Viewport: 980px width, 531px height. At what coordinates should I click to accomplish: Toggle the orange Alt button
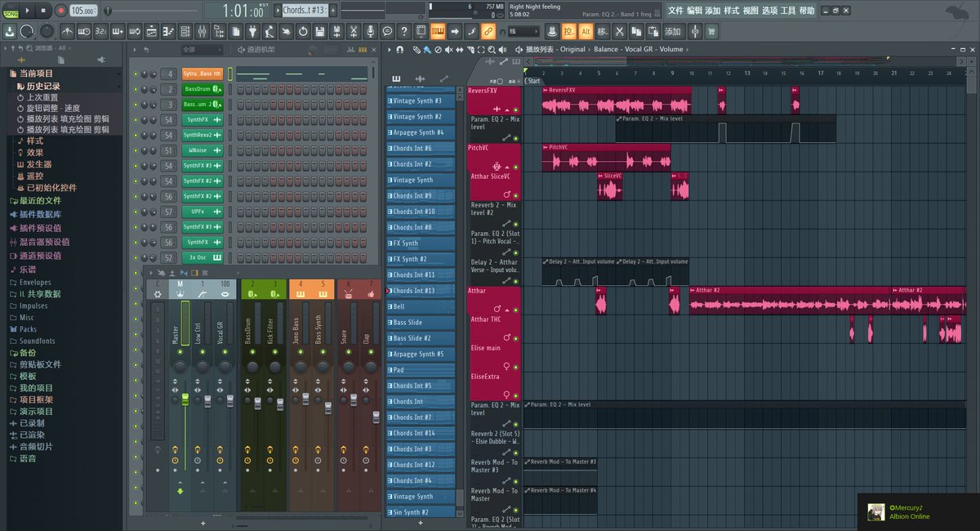coord(586,32)
